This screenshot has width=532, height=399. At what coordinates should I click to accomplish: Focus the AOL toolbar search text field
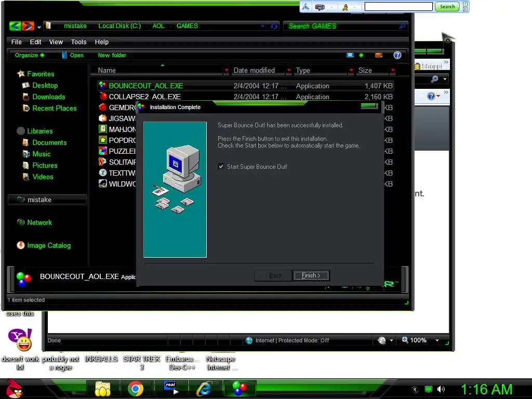click(x=398, y=6)
